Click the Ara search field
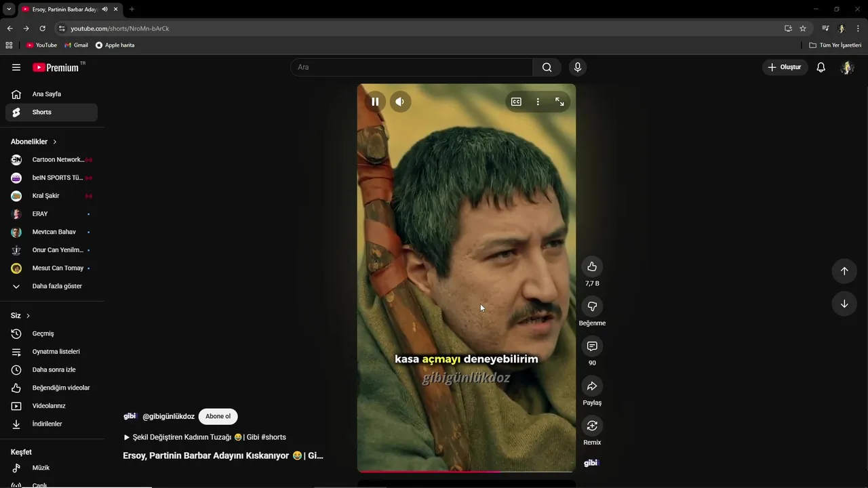Viewport: 868px width, 488px height. tap(411, 67)
